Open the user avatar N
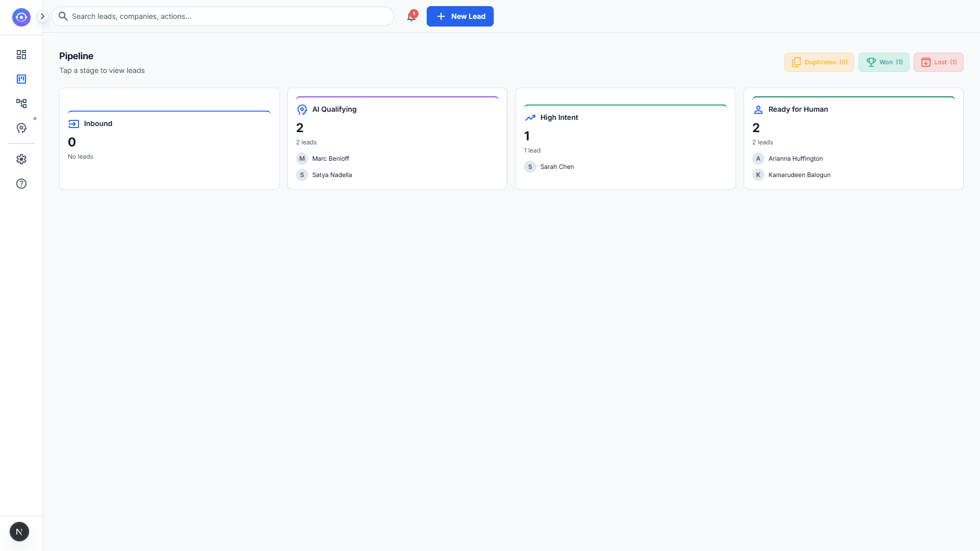980x551 pixels. point(19,532)
